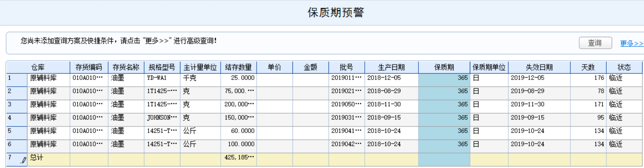
Task: Select row number 6 header
Action: (16, 146)
